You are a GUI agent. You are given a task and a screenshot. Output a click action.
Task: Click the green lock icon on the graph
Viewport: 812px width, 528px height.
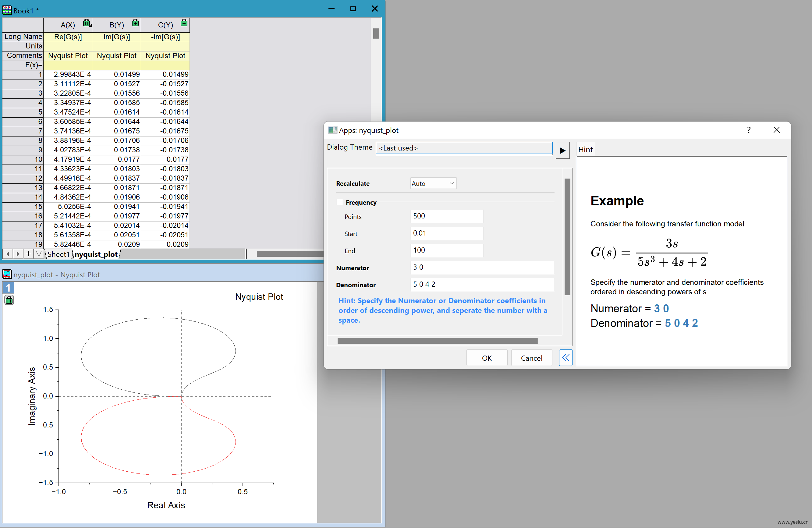click(x=9, y=300)
